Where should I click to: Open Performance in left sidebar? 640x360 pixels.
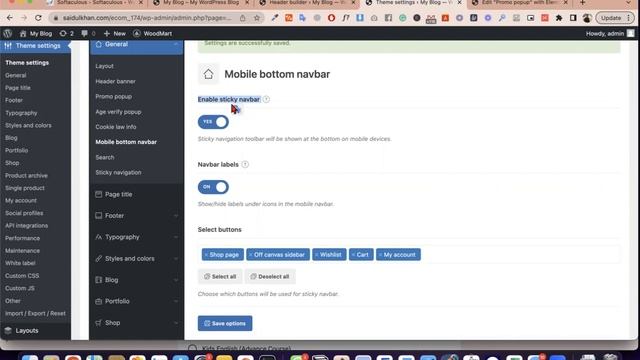[22, 238]
